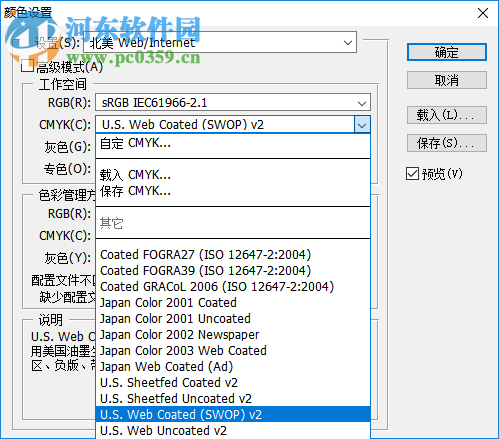Choose 载入 CMYK... from the list
This screenshot has width=499, height=439.
click(x=233, y=175)
